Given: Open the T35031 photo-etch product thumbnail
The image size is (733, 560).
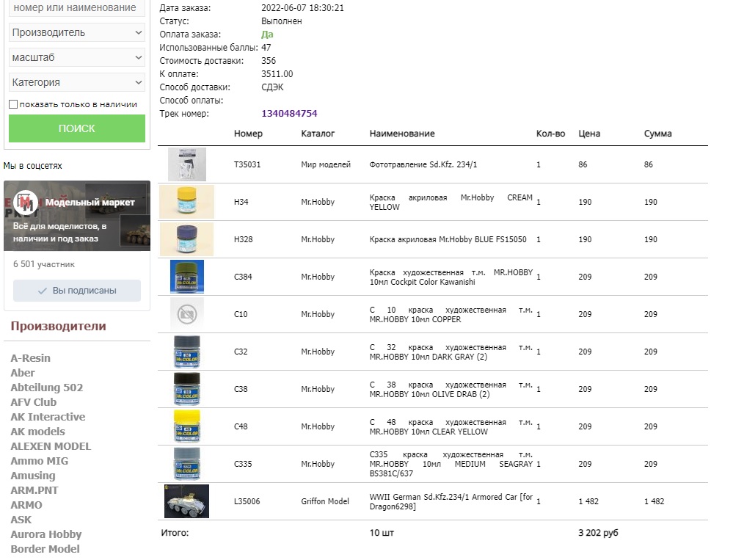Looking at the screenshot, I should pyautogui.click(x=187, y=164).
